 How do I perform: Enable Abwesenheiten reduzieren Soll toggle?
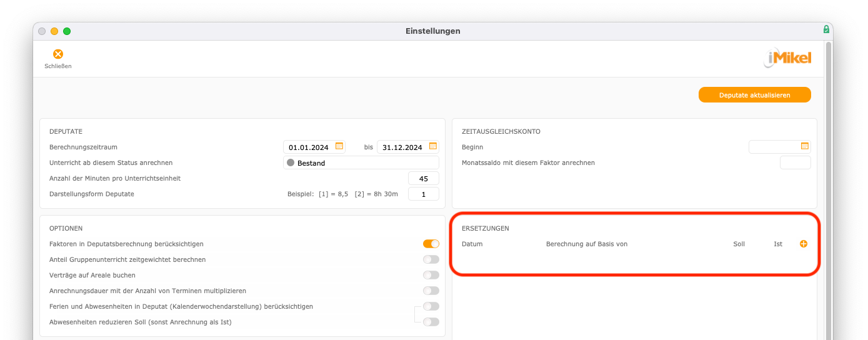pyautogui.click(x=431, y=322)
